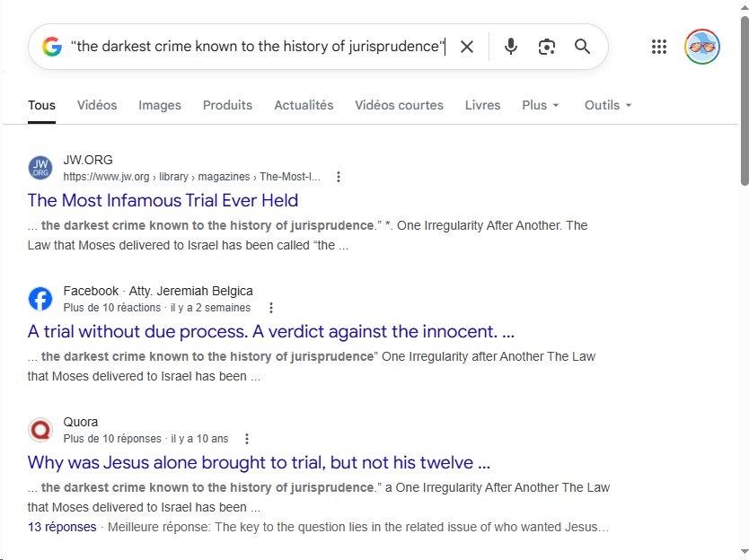Open the Google account profile avatar

[x=701, y=47]
